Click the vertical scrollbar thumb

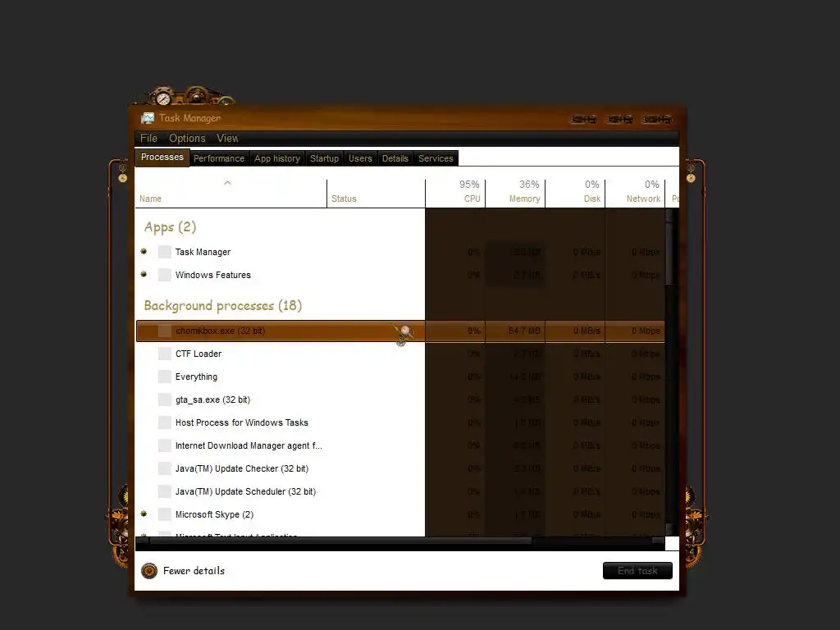tap(669, 252)
